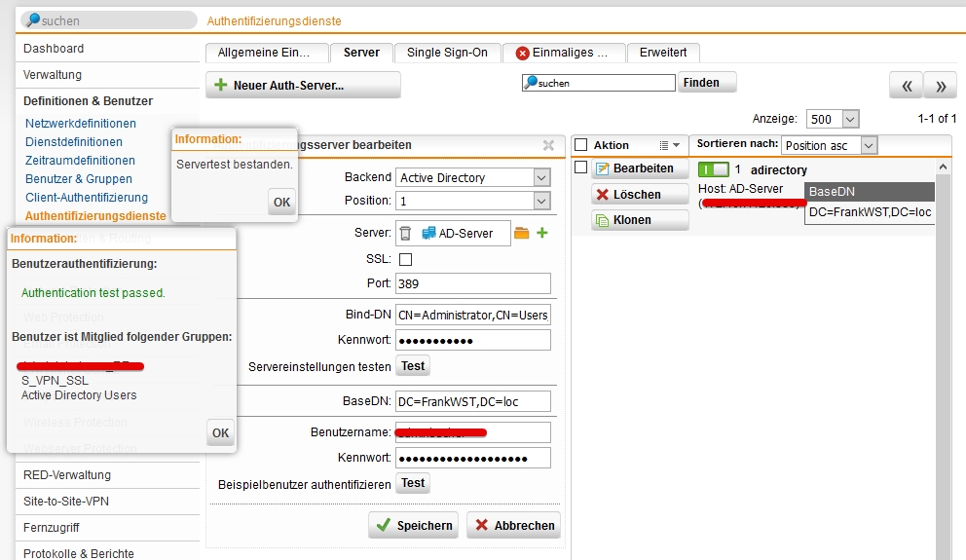Click the red error icon on Einmaliges tab

tap(522, 53)
